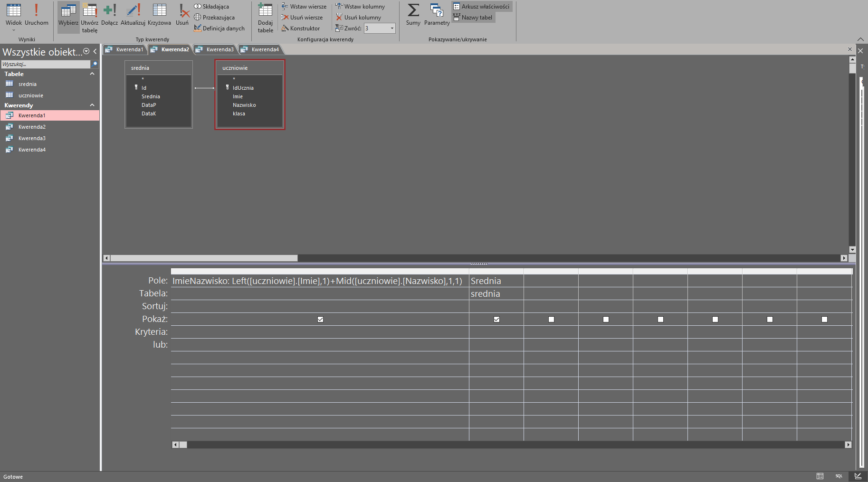Switch to the Kwerenda4 tab
868x482 pixels.
(265, 49)
